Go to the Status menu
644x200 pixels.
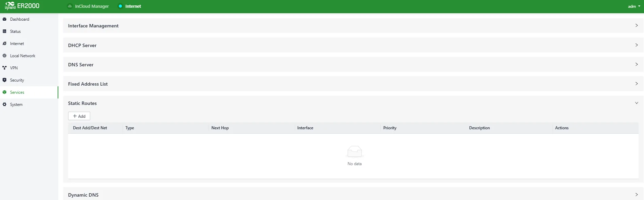[29, 31]
